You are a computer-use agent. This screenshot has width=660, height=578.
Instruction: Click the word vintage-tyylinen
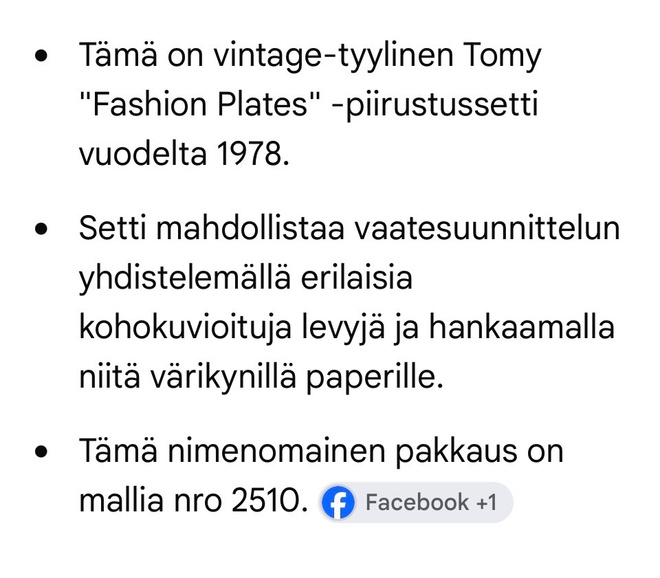pos(333,57)
